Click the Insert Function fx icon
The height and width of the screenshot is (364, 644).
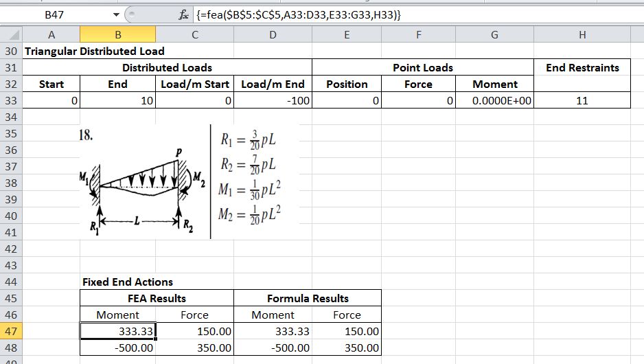click(x=165, y=14)
